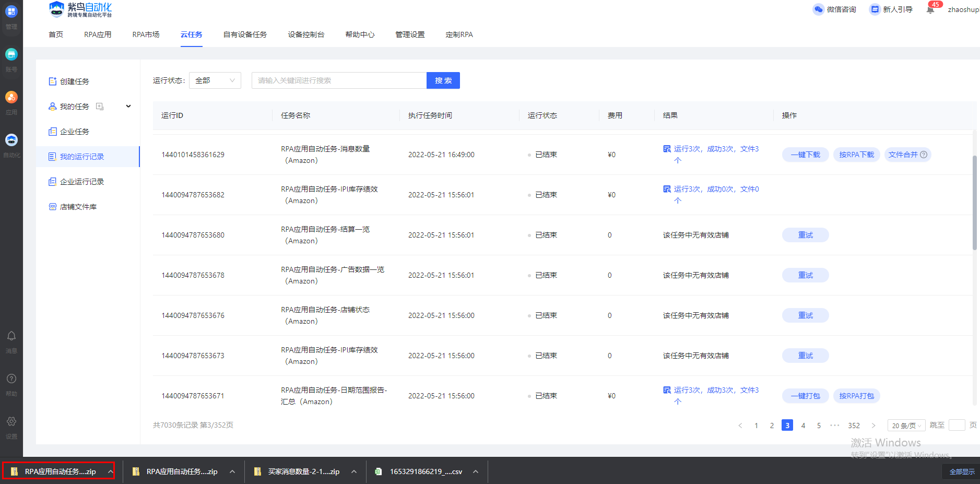Go to previous page arrow
This screenshot has width=980, height=484.
pos(740,426)
